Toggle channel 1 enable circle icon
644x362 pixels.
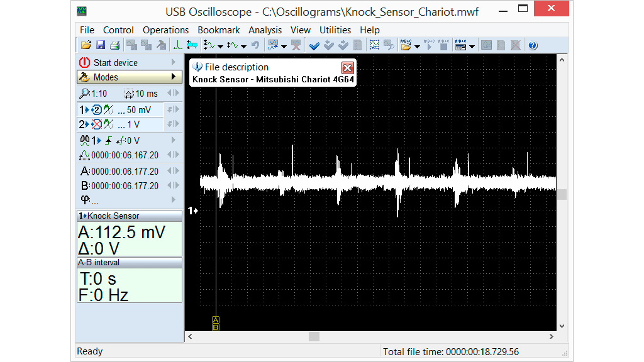pos(96,110)
